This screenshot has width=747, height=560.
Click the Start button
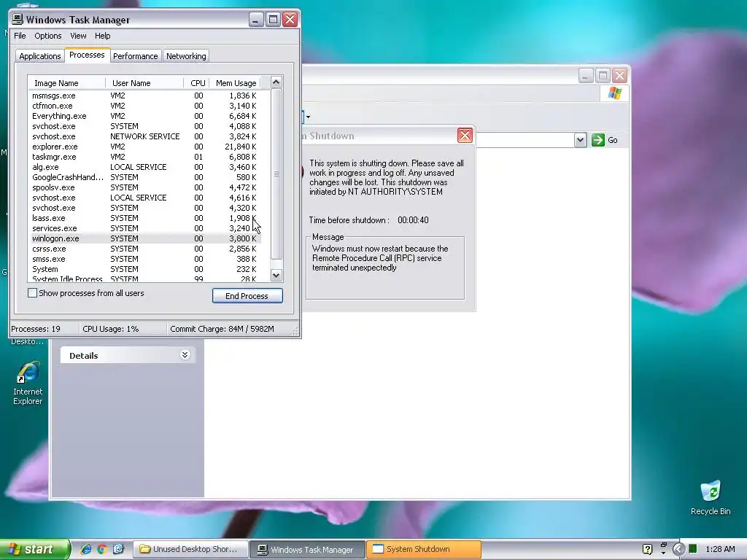point(34,549)
